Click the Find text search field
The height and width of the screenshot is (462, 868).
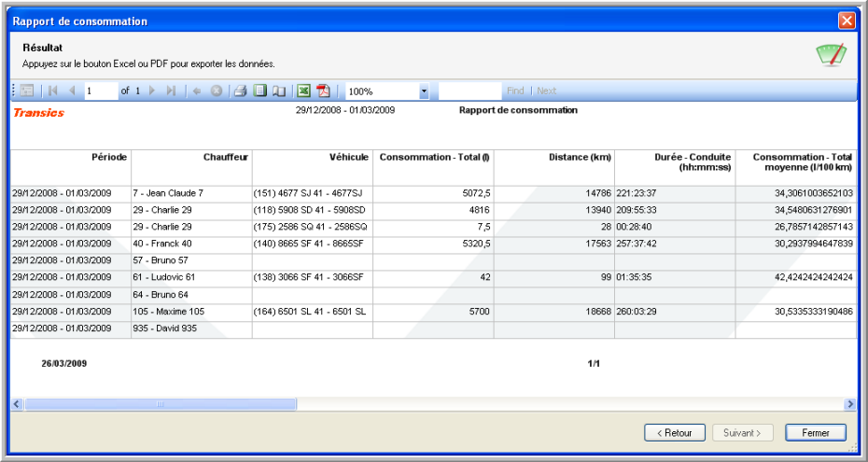pos(469,91)
